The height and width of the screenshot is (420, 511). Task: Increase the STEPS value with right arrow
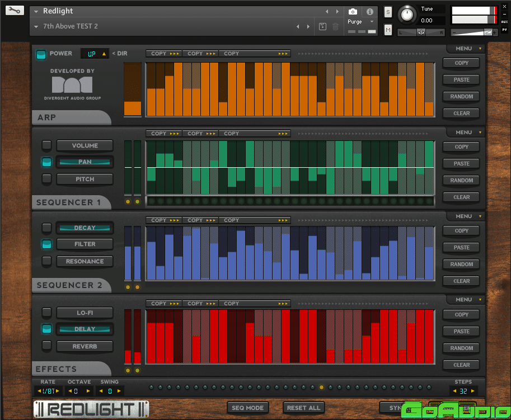tap(473, 391)
